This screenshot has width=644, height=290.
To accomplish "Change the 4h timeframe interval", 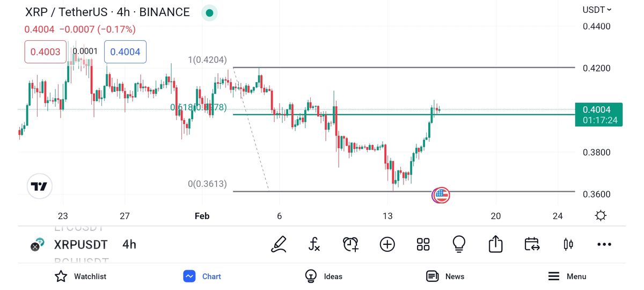I will pyautogui.click(x=129, y=245).
